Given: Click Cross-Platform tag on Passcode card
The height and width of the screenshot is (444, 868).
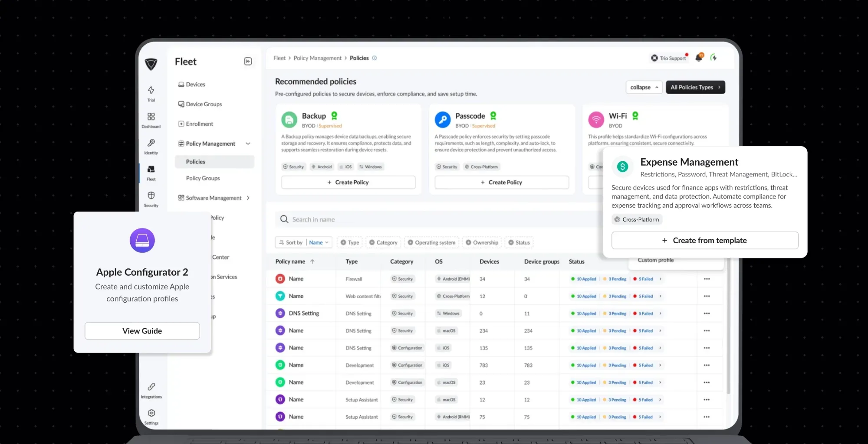Looking at the screenshot, I should [481, 167].
